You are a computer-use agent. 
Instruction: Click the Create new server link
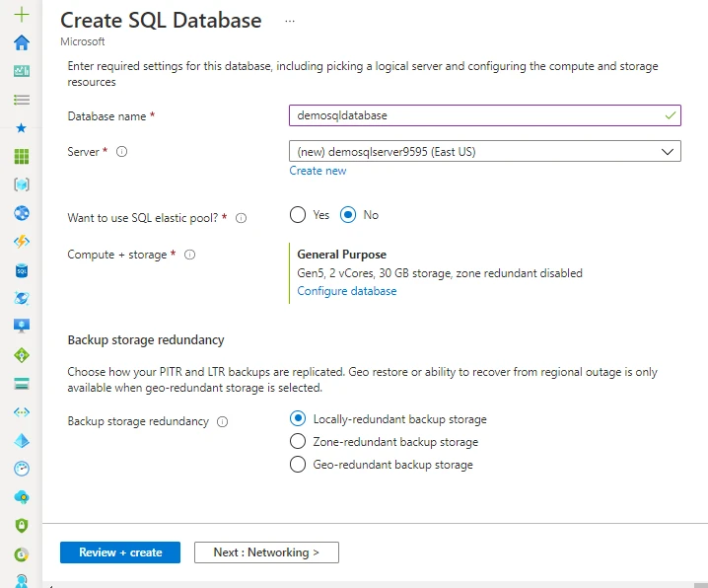[318, 171]
